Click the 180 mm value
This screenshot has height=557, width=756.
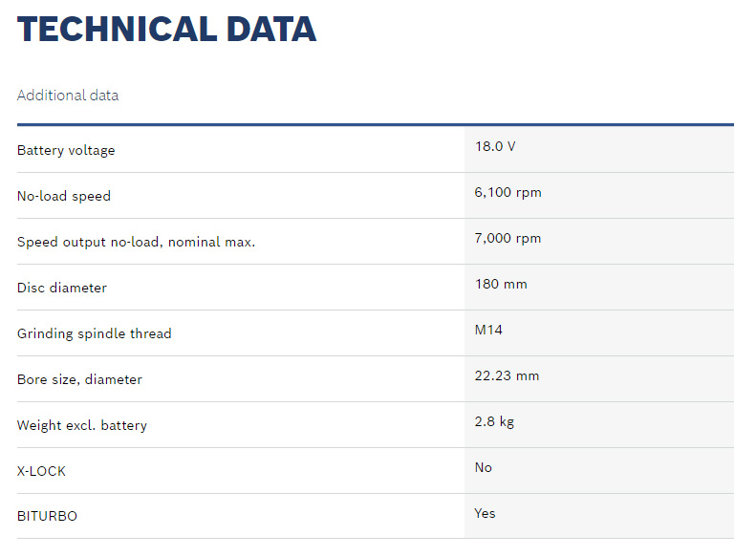point(501,285)
